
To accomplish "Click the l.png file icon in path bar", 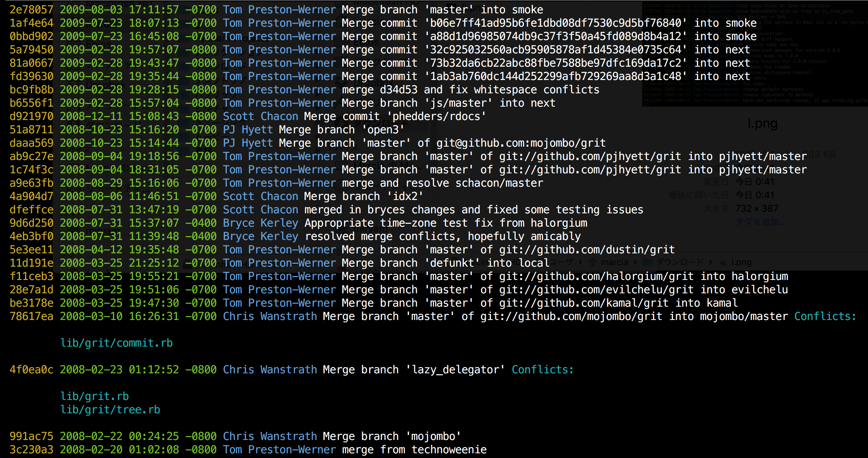I will pyautogui.click(x=722, y=262).
